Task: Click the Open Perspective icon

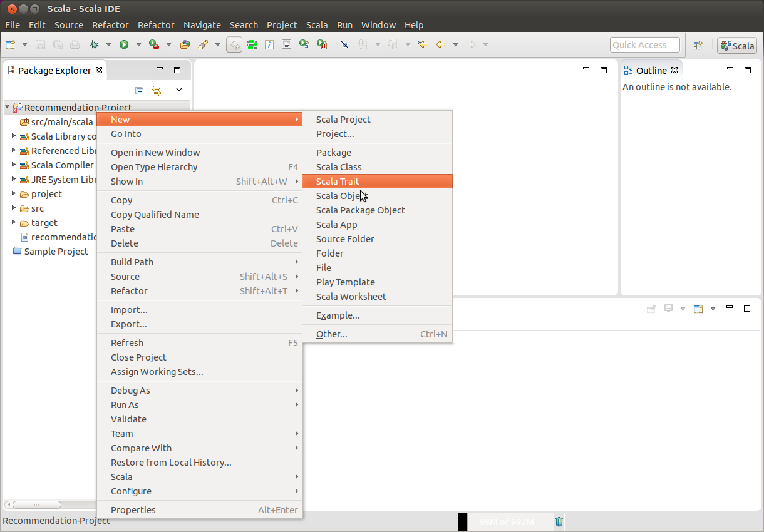Action: [x=698, y=45]
